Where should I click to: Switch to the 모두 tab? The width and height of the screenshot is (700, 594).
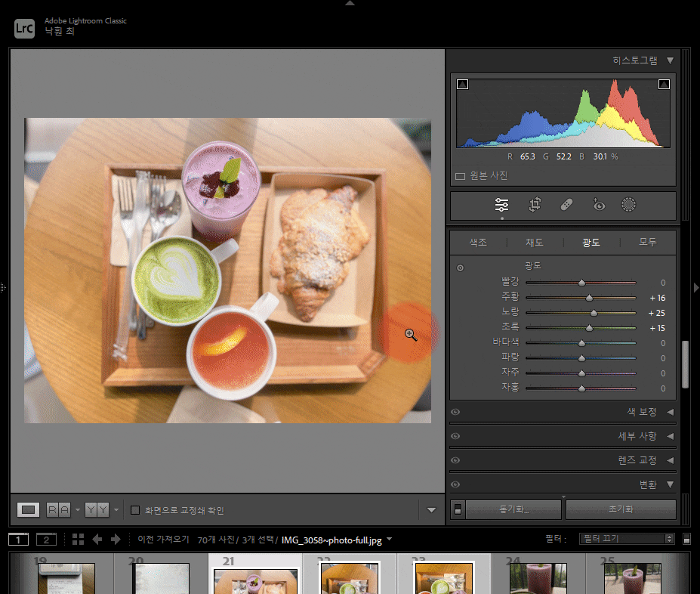point(647,243)
